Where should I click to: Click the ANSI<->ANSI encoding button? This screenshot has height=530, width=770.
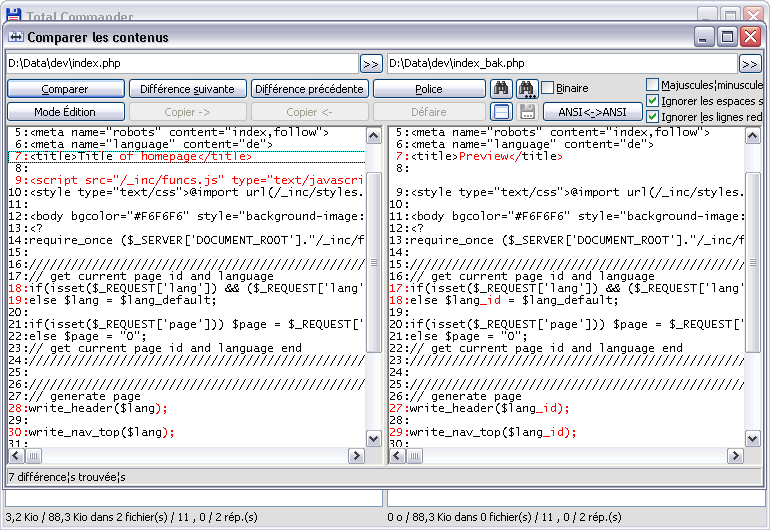pyautogui.click(x=593, y=112)
